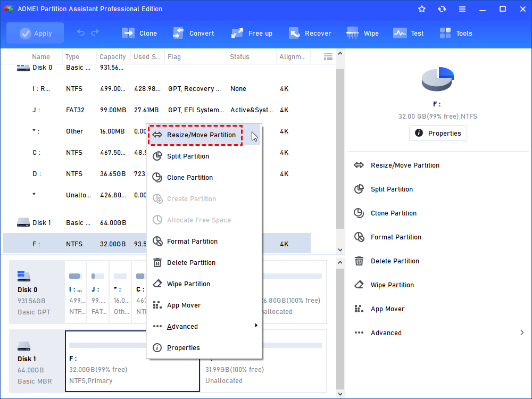Click App Mover in right panel

[x=387, y=309]
